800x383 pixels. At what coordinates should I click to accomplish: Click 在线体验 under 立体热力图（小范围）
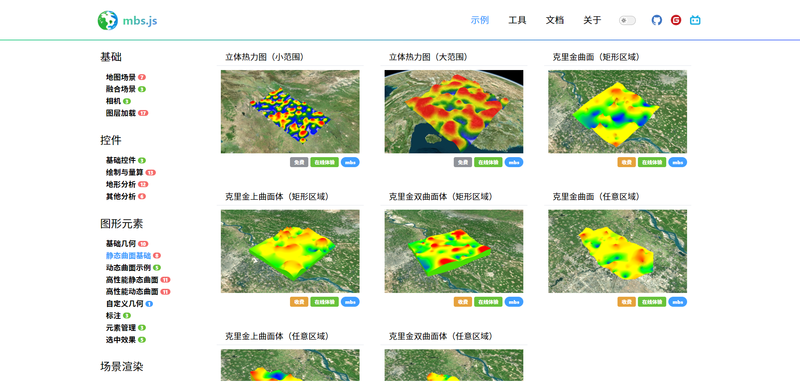[x=324, y=162]
